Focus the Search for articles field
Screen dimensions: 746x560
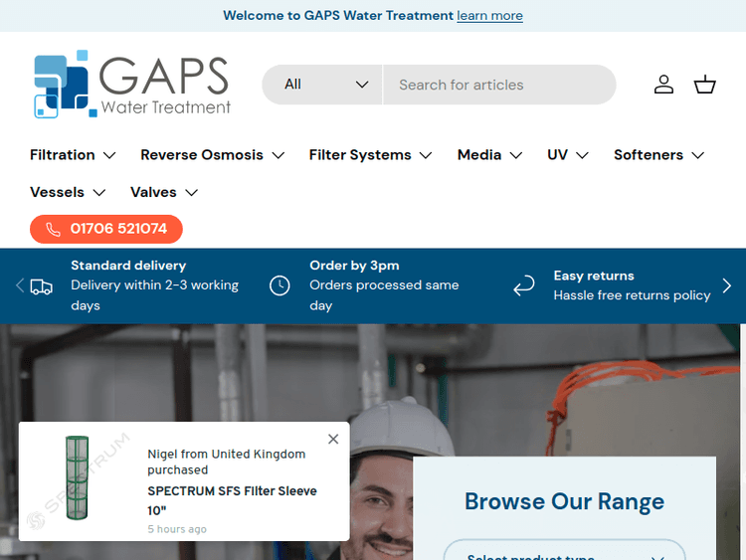tap(499, 85)
